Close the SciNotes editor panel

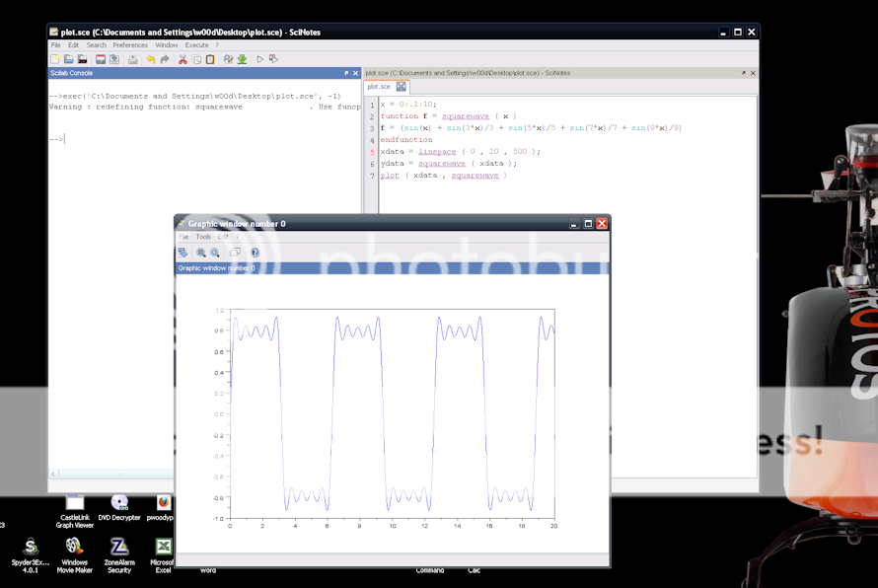[x=753, y=73]
